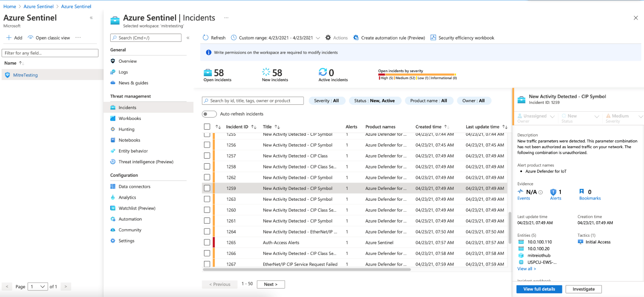Check the box for incident 1259
This screenshot has width=644, height=297.
207,188
